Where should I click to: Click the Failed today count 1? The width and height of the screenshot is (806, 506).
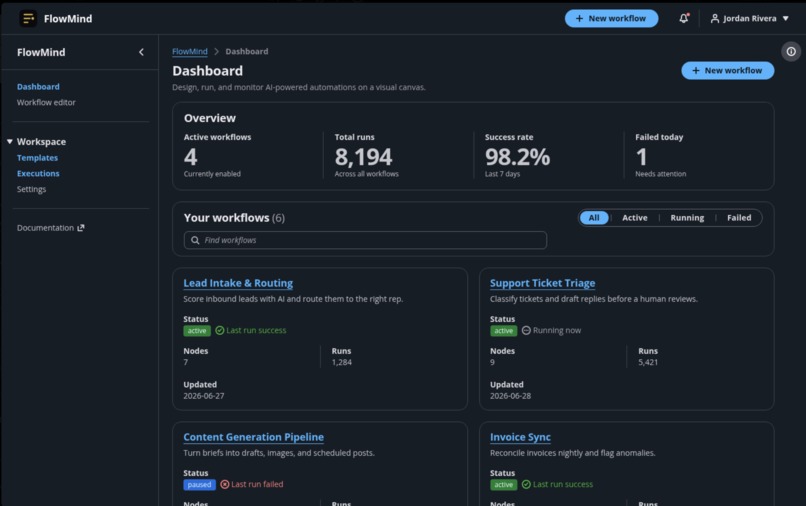pyautogui.click(x=641, y=157)
